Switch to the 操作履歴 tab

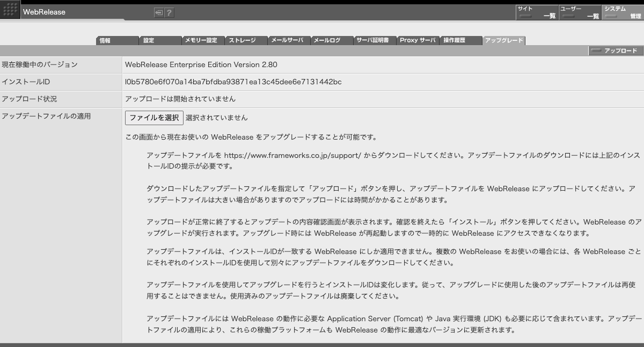[x=461, y=40]
